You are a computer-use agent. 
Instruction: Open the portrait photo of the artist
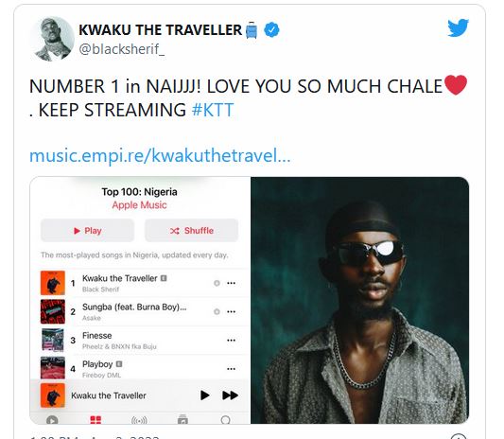click(359, 300)
